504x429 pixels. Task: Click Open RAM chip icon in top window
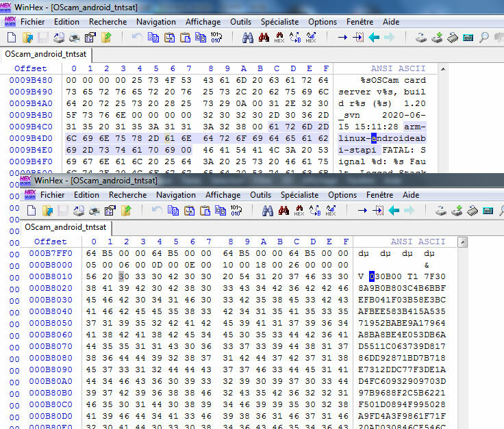click(453, 38)
